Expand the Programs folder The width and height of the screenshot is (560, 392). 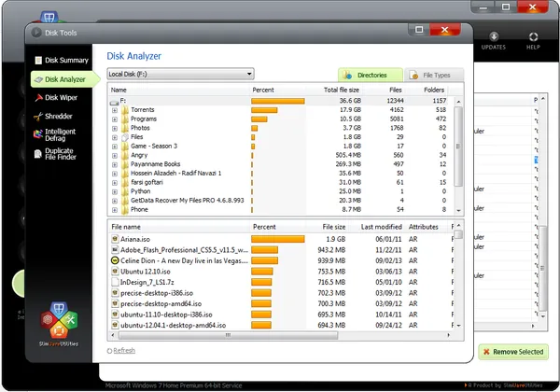(115, 119)
